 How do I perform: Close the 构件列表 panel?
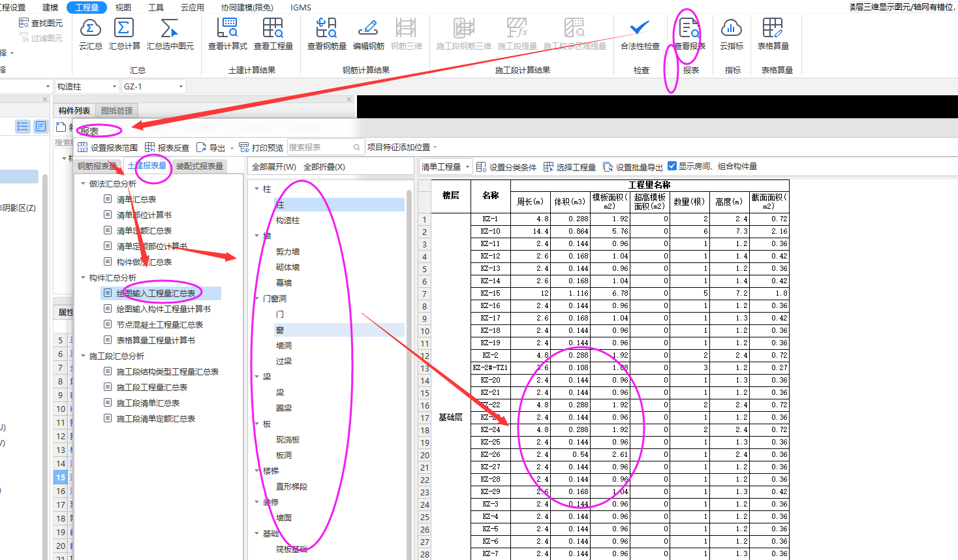click(x=349, y=99)
